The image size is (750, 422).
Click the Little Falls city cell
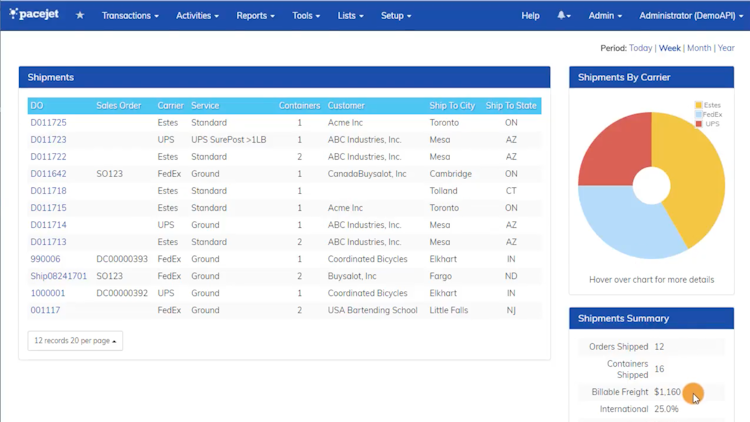coord(448,310)
